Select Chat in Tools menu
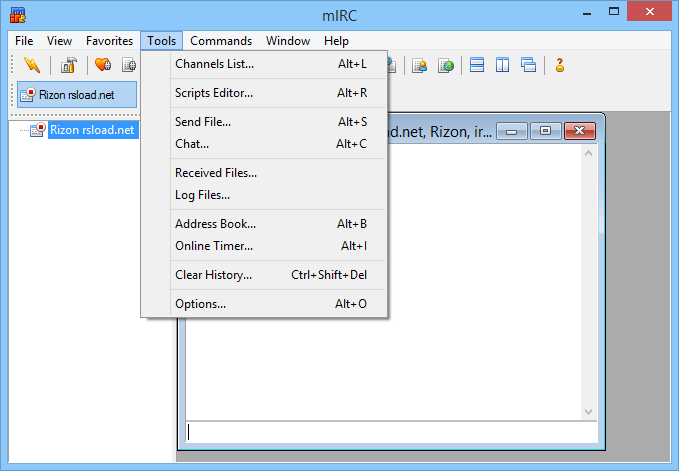The width and height of the screenshot is (679, 471). pos(264,144)
